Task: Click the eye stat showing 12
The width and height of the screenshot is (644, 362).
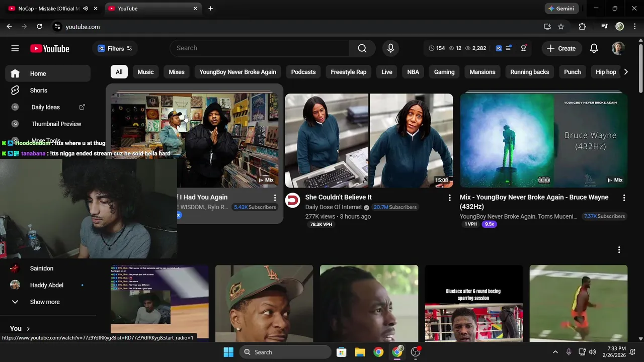Action: (455, 48)
